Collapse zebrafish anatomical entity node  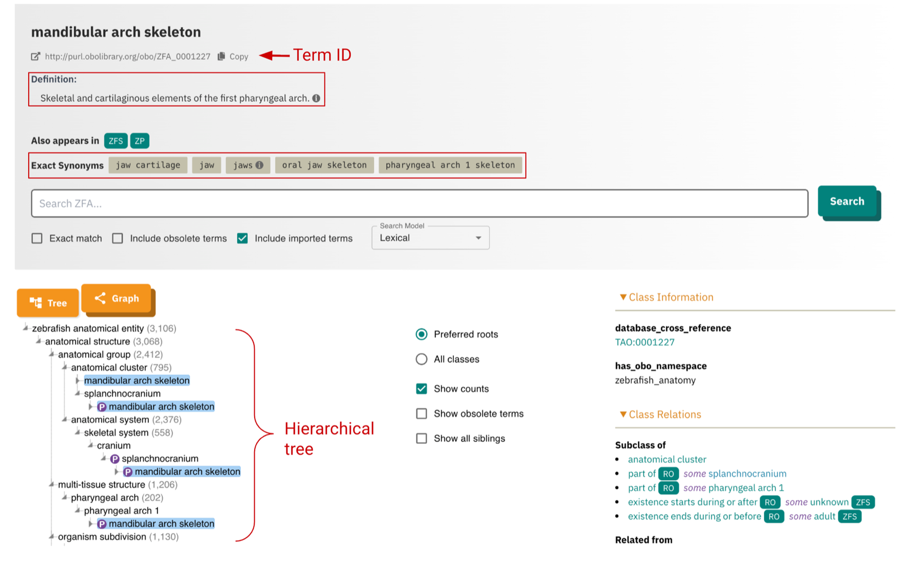click(x=26, y=328)
